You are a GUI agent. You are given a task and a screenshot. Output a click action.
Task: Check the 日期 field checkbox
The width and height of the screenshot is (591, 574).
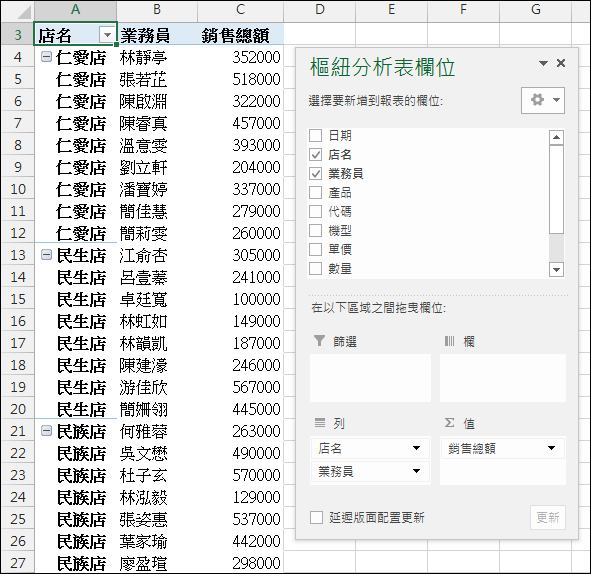pyautogui.click(x=315, y=135)
